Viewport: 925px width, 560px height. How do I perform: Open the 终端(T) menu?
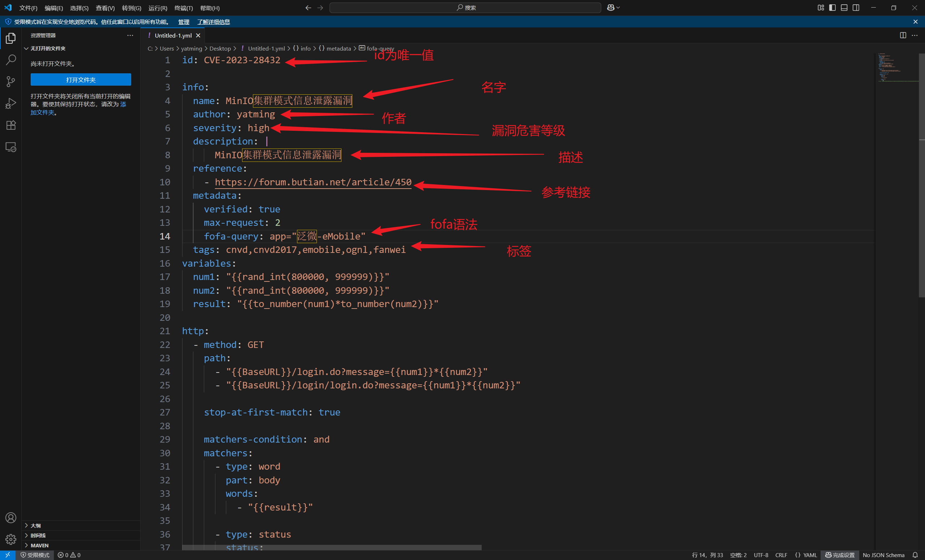184,8
